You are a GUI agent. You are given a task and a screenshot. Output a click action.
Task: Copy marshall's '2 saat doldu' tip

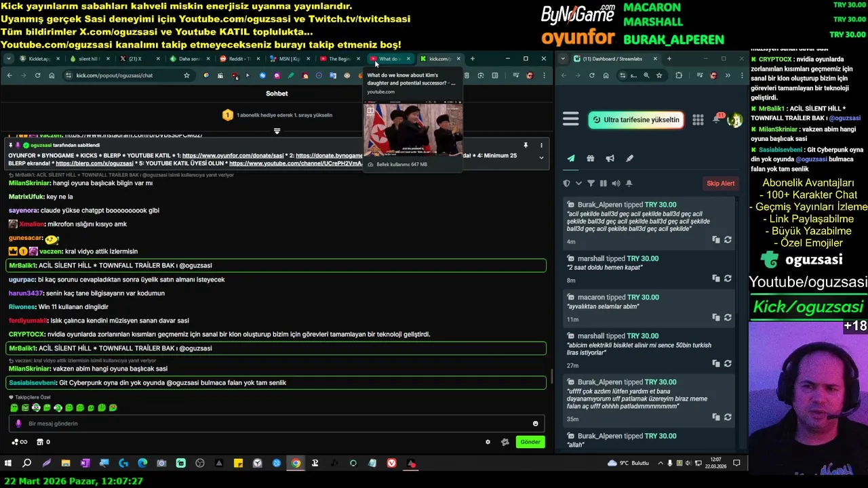[716, 278]
